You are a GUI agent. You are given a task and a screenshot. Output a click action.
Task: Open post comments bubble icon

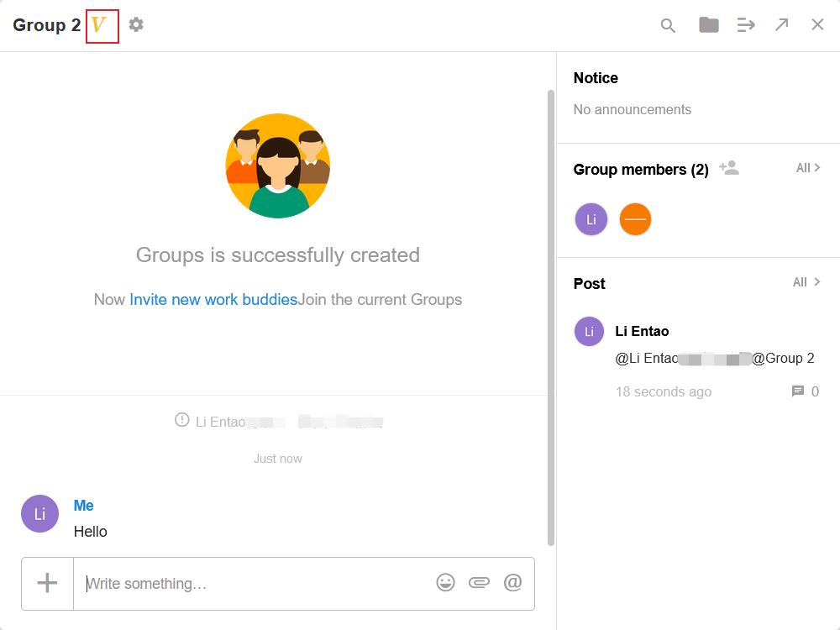798,391
